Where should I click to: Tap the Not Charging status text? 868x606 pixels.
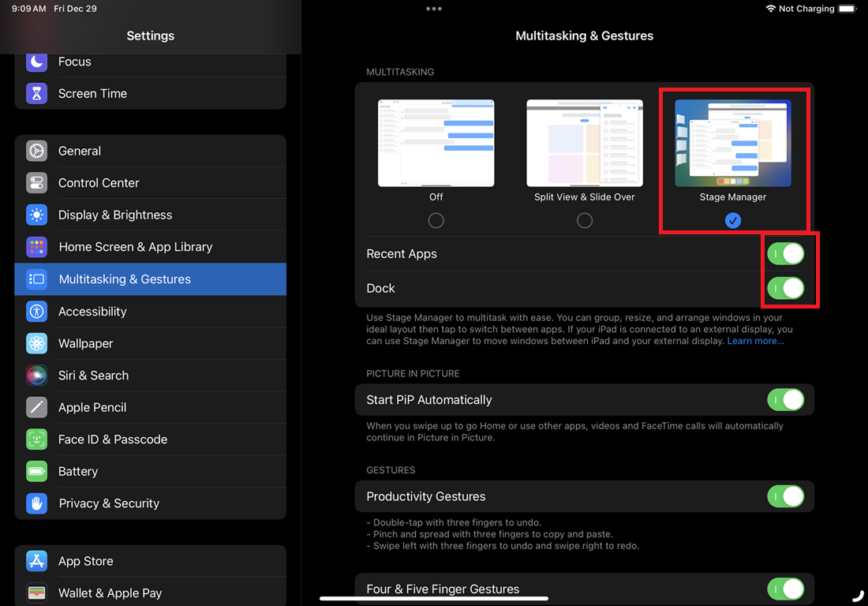point(806,9)
